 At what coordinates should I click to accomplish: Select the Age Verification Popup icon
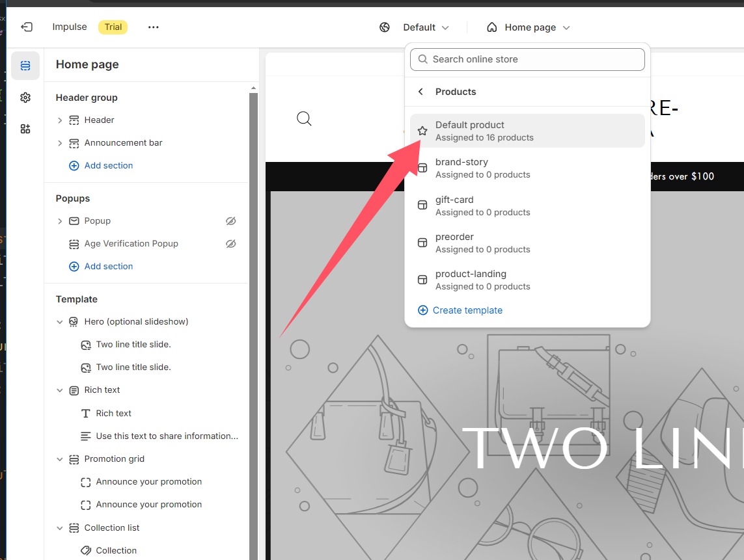click(74, 244)
